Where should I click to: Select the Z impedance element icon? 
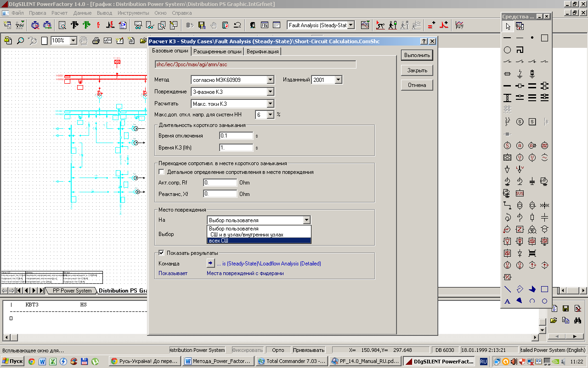(x=520, y=229)
